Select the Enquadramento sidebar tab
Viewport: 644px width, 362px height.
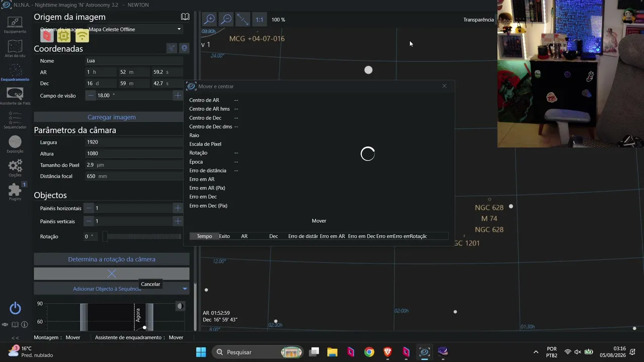pos(15,72)
